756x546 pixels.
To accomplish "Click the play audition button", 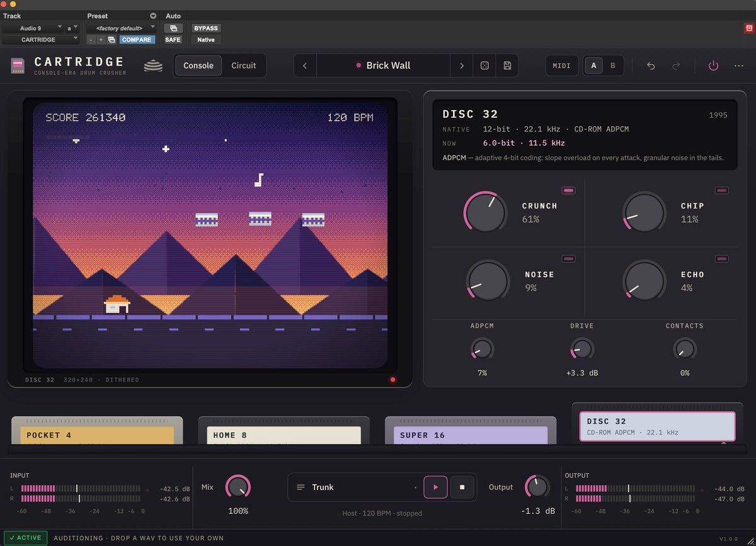I will point(435,487).
